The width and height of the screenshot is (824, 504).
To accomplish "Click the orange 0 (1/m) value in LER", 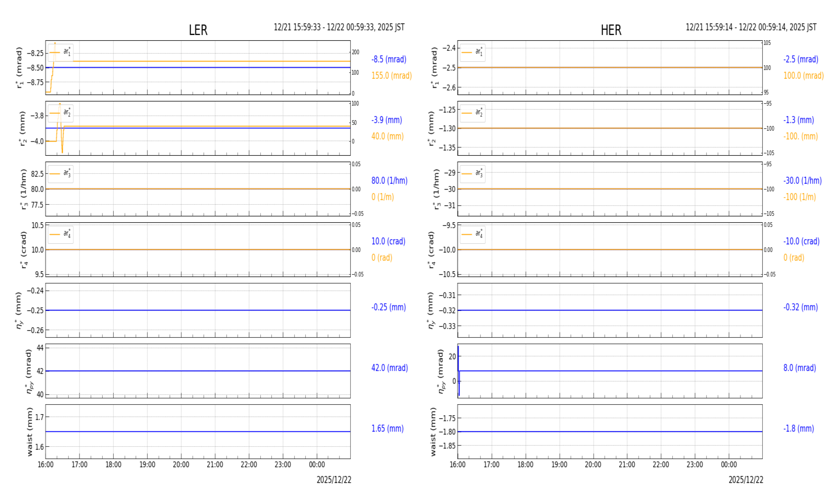I will [x=382, y=197].
